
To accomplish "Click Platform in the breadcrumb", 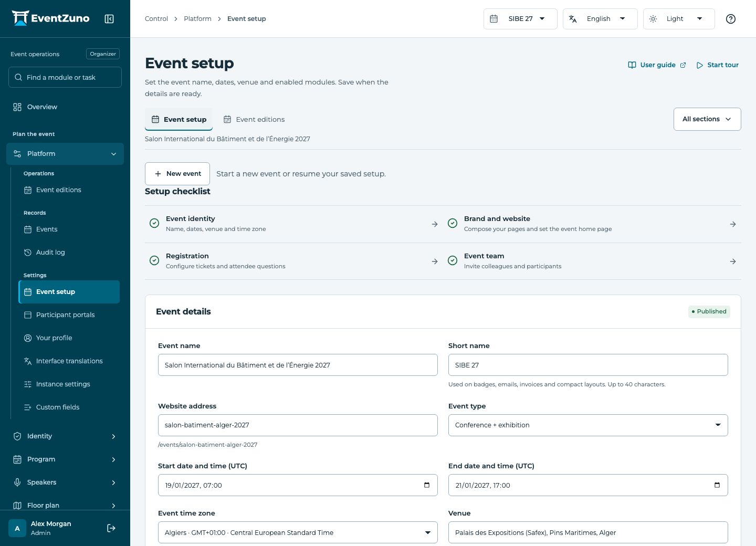I will tap(197, 19).
